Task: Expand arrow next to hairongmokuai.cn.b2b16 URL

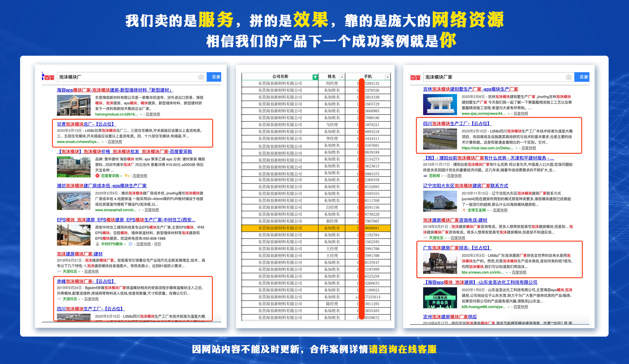Action: (x=141, y=114)
